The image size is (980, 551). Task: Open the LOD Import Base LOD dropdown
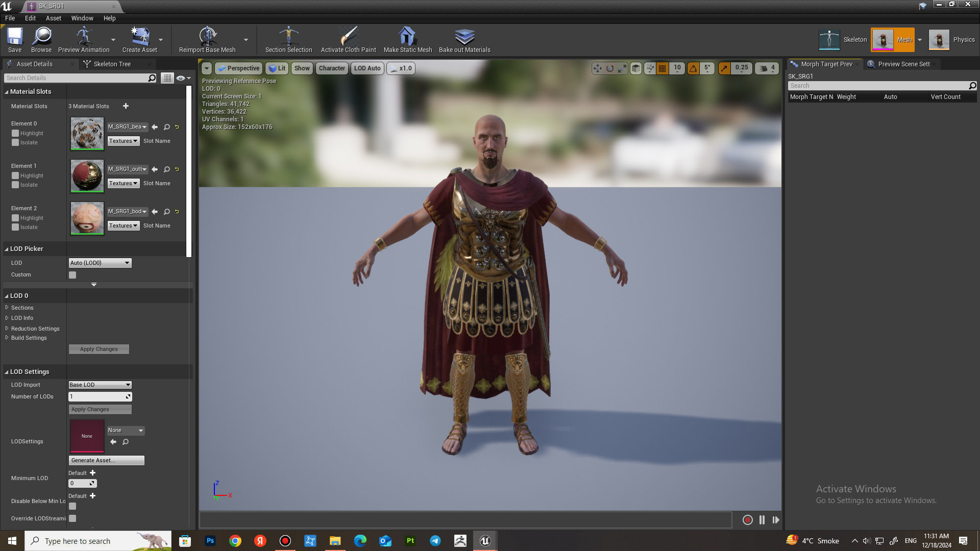(100, 385)
